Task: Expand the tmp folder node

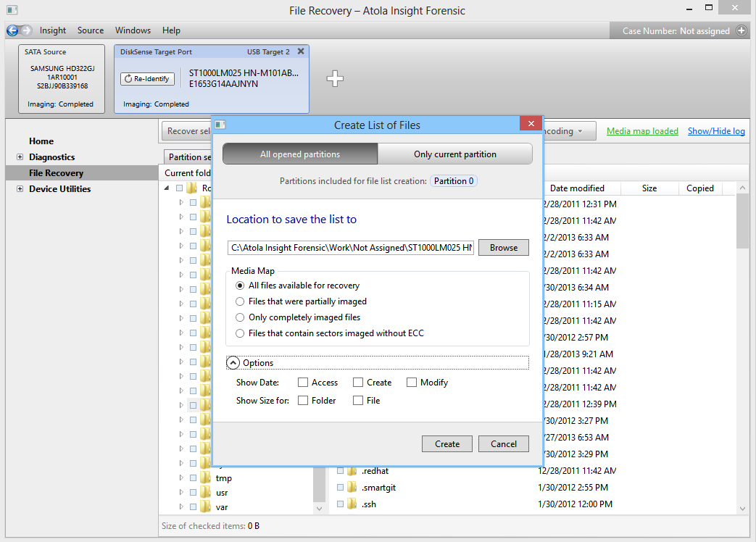Action: (181, 478)
